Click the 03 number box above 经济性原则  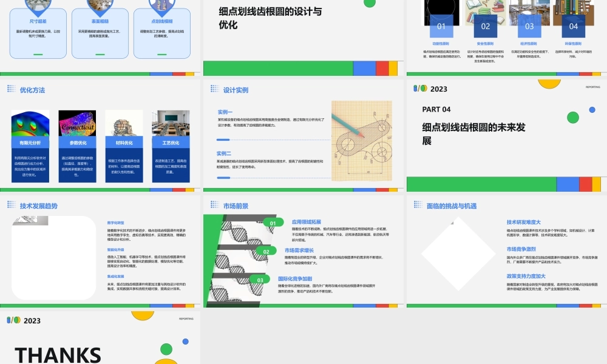(x=529, y=26)
